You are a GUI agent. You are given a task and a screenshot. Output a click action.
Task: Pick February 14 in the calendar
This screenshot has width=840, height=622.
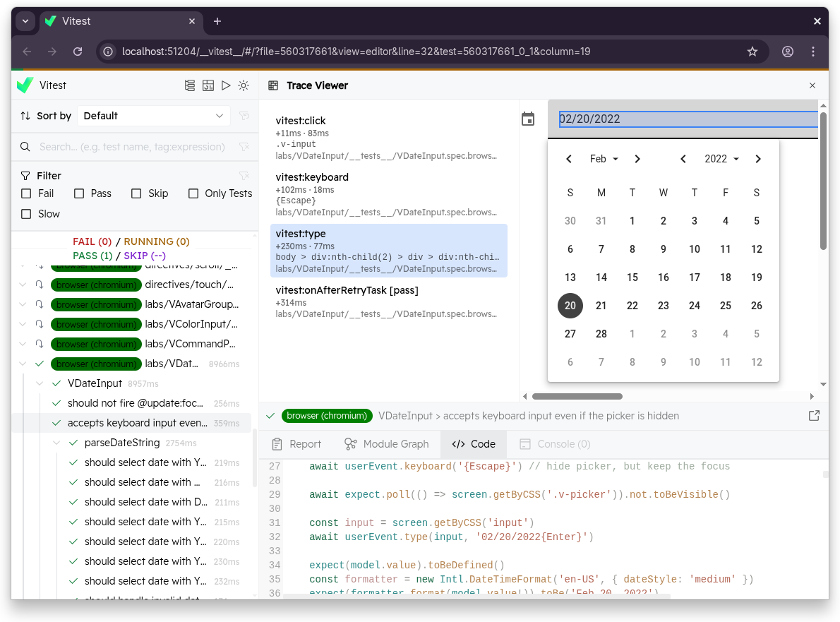(x=601, y=277)
